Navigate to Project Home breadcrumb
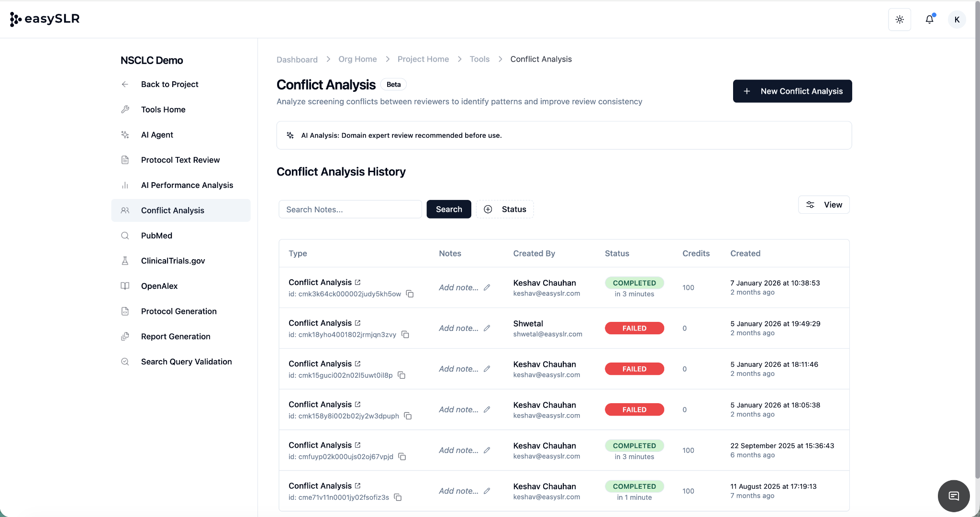The height and width of the screenshot is (517, 980). click(x=423, y=59)
